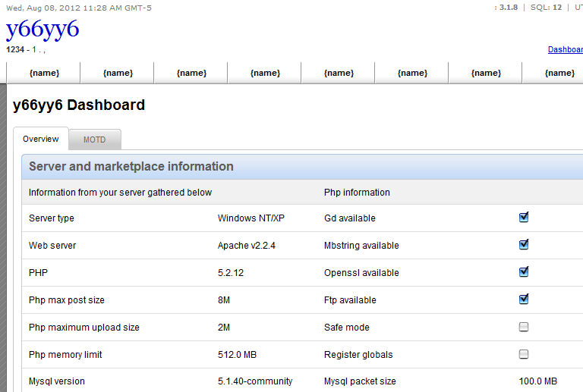Open the second {name} menu item
The width and height of the screenshot is (583, 392).
(118, 73)
